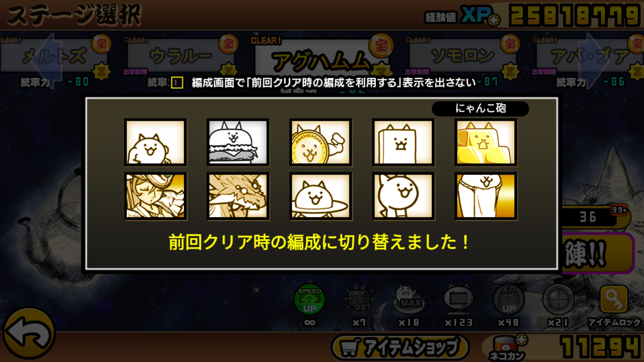Image resolution: width=644 pixels, height=362 pixels.
Task: Select the burger cat unit slot
Action: [x=238, y=142]
